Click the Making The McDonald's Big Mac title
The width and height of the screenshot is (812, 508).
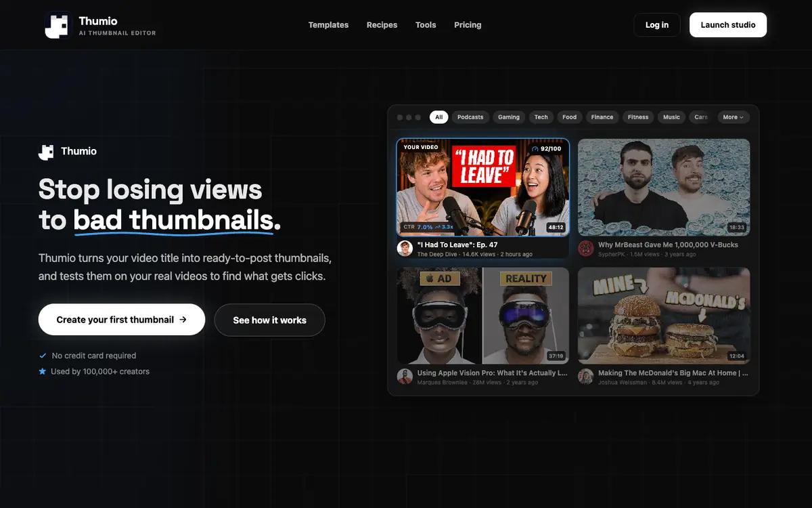(x=673, y=373)
